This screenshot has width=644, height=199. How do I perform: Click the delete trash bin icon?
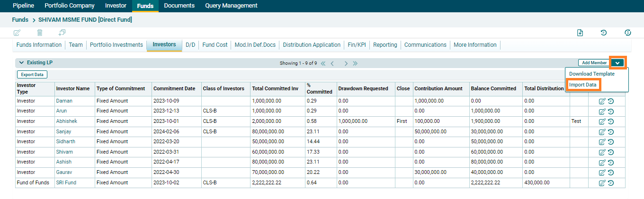click(x=40, y=33)
